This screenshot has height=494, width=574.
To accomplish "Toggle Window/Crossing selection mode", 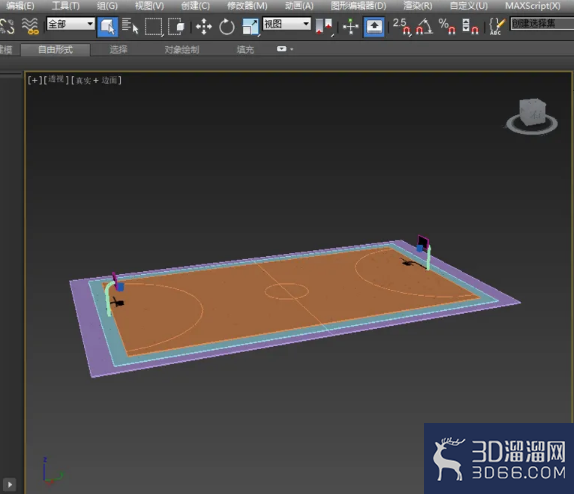I will (x=176, y=27).
